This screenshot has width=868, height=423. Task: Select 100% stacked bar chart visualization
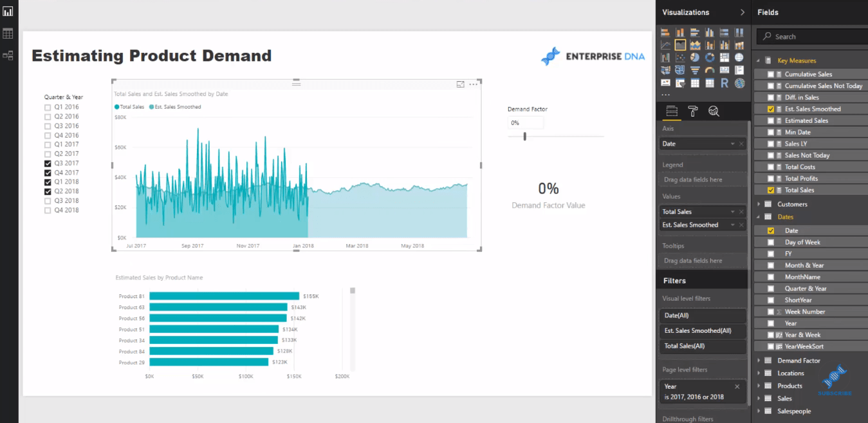pyautogui.click(x=725, y=32)
